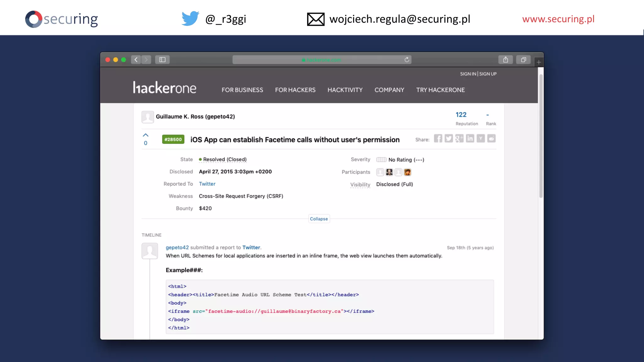The height and width of the screenshot is (362, 644).
Task: Click the Twitter link next to Reported To
Action: (x=207, y=184)
